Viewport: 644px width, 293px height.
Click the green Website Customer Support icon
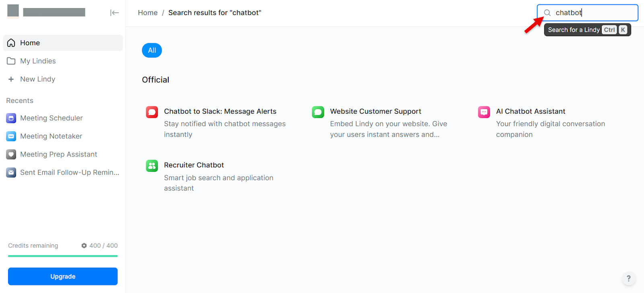coord(318,112)
